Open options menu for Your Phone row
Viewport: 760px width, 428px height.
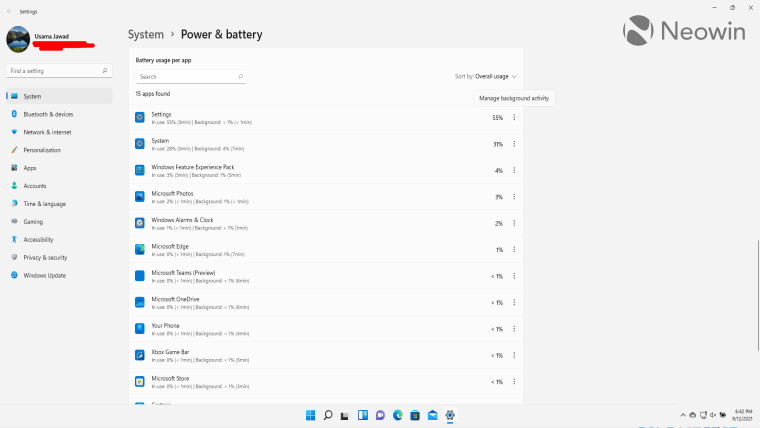(514, 329)
